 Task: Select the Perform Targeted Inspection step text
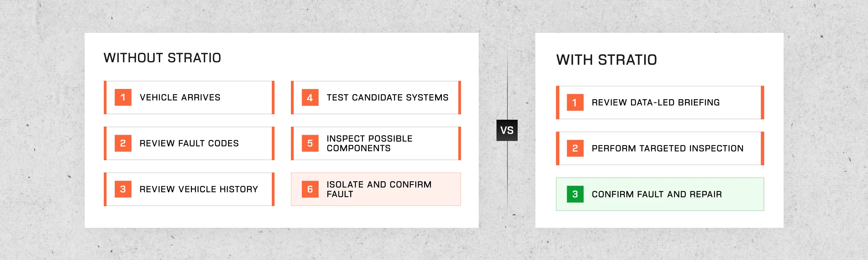pyautogui.click(x=668, y=148)
